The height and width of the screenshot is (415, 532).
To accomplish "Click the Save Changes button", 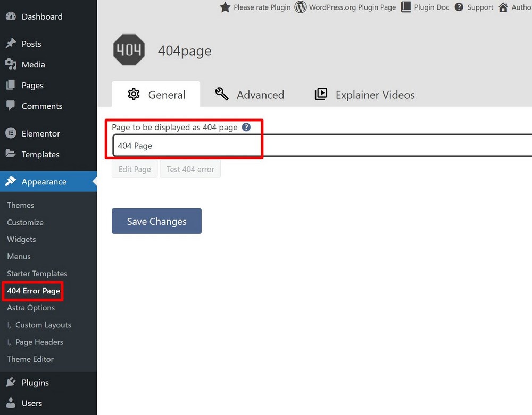I will [157, 221].
